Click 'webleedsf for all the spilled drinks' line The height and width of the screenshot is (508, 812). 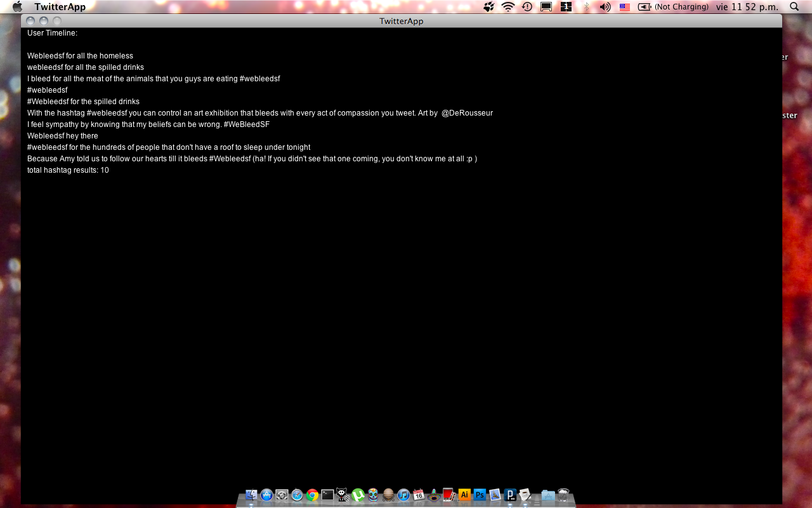(86, 67)
